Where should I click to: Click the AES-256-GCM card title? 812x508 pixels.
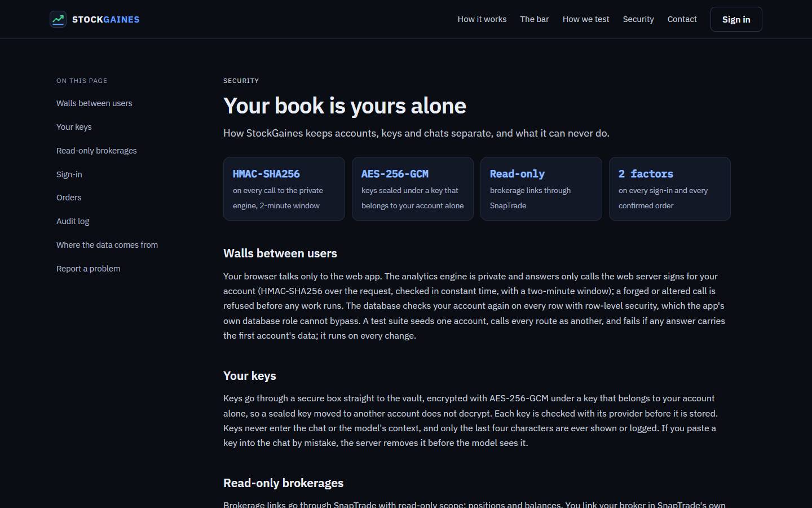click(x=395, y=174)
